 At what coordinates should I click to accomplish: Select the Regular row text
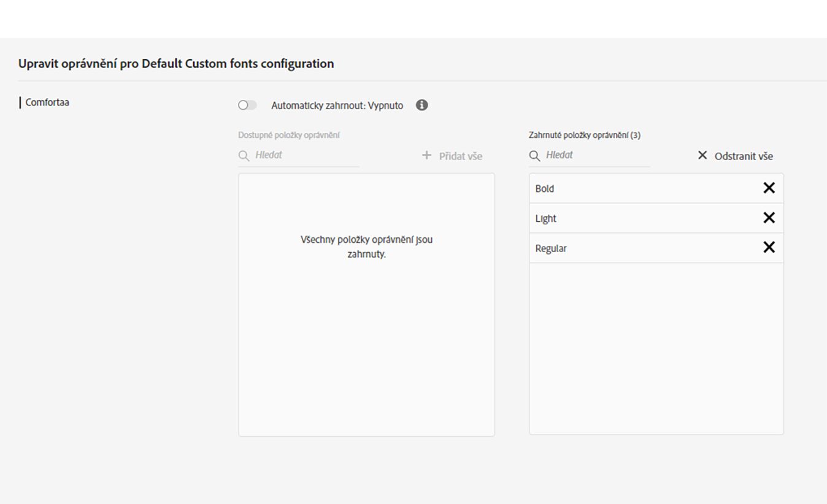tap(551, 248)
